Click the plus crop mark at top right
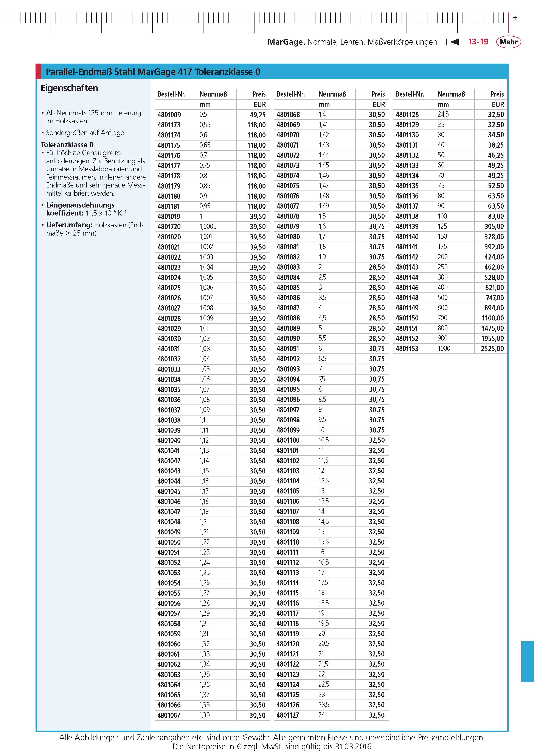The width and height of the screenshot is (534, 756). click(515, 18)
